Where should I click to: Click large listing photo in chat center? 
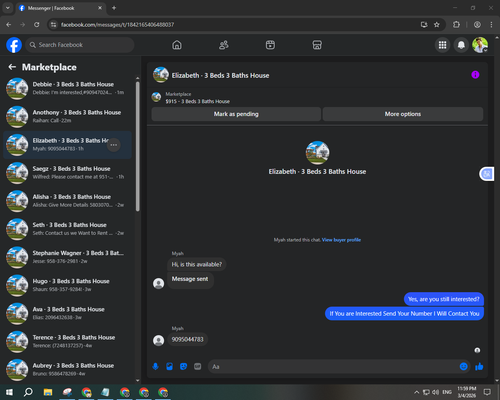pos(317,153)
